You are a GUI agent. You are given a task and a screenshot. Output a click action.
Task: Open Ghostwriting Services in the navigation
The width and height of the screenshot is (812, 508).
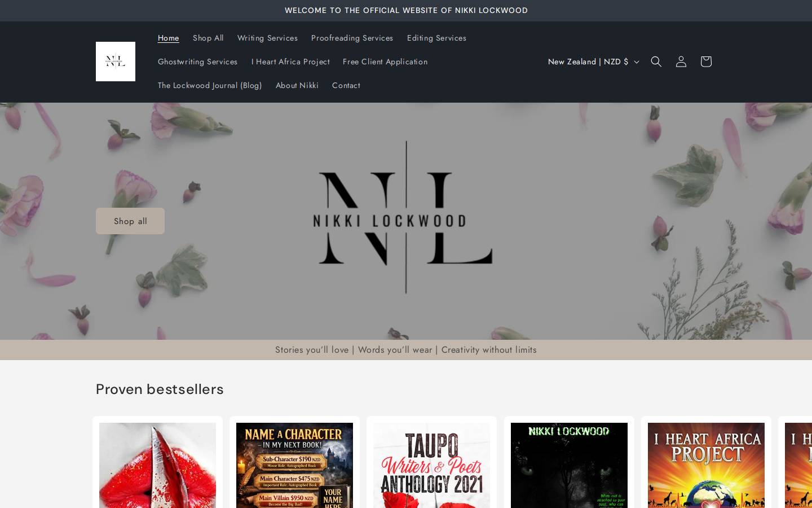[x=197, y=62]
